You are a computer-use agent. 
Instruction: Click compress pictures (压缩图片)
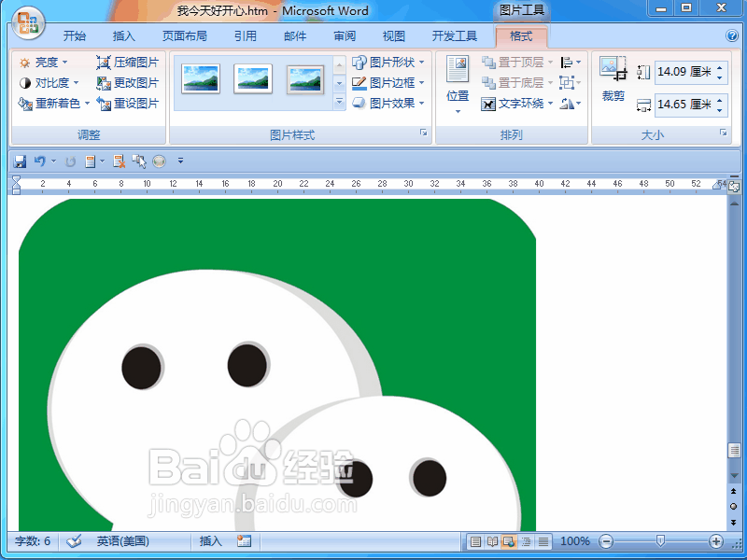pos(127,63)
